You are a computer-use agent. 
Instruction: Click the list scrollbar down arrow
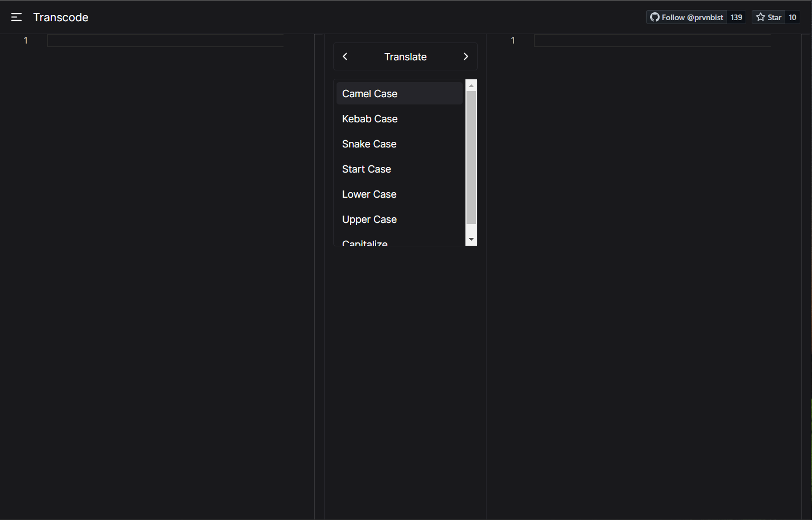click(471, 240)
